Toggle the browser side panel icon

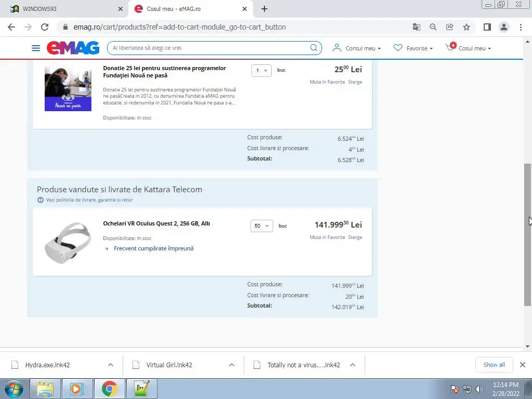tap(487, 27)
